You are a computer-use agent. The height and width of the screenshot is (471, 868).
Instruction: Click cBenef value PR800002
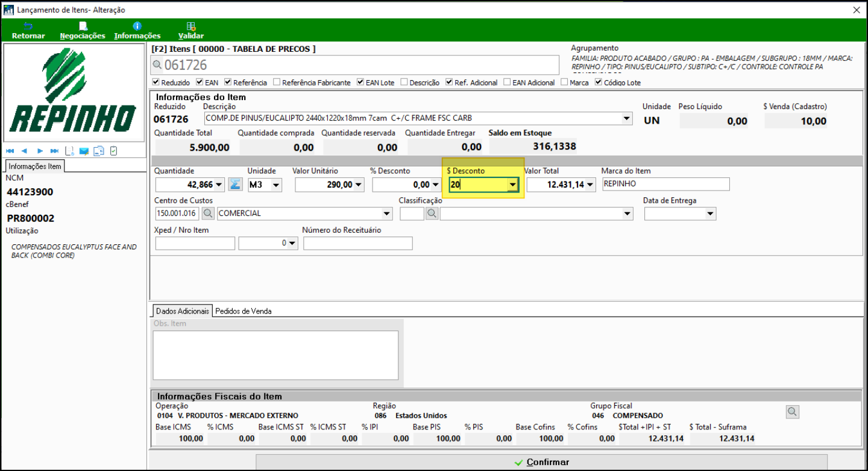point(31,218)
